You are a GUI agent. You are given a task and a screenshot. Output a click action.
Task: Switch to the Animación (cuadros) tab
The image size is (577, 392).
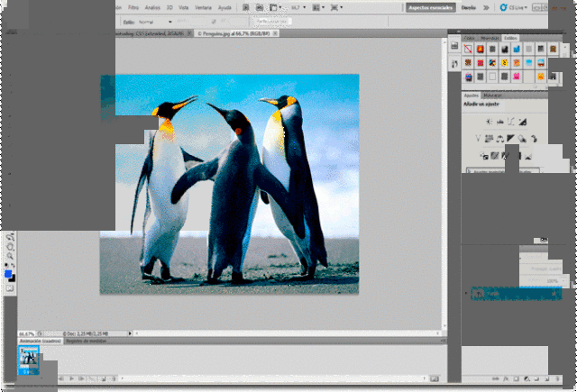click(x=40, y=342)
